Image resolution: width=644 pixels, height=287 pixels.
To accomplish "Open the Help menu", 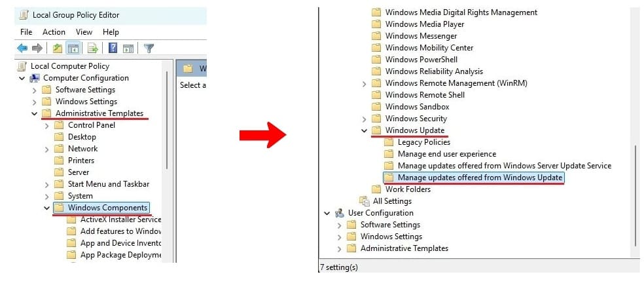I will [x=111, y=32].
